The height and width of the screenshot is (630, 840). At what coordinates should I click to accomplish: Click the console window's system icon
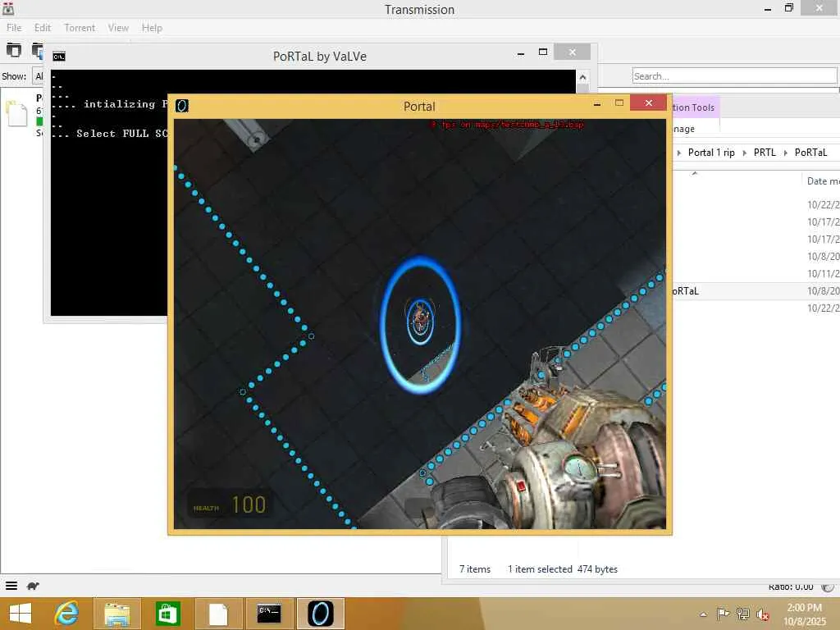(x=59, y=57)
